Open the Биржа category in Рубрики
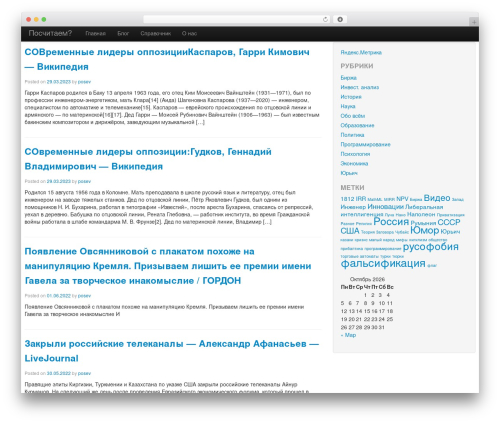 point(348,78)
